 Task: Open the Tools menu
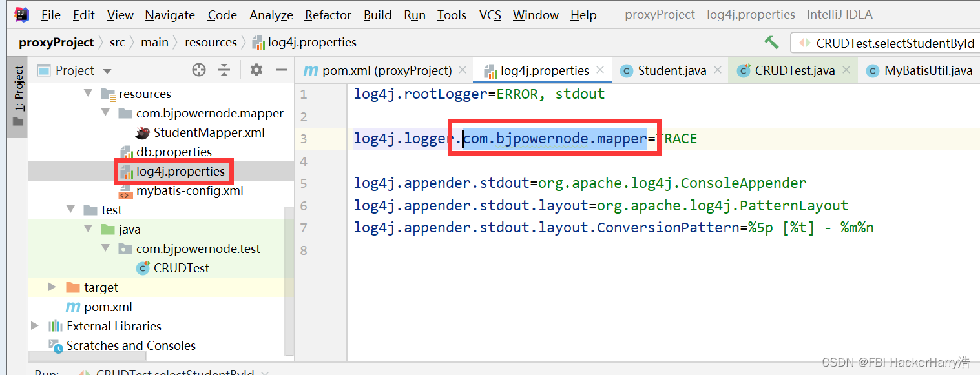452,15
